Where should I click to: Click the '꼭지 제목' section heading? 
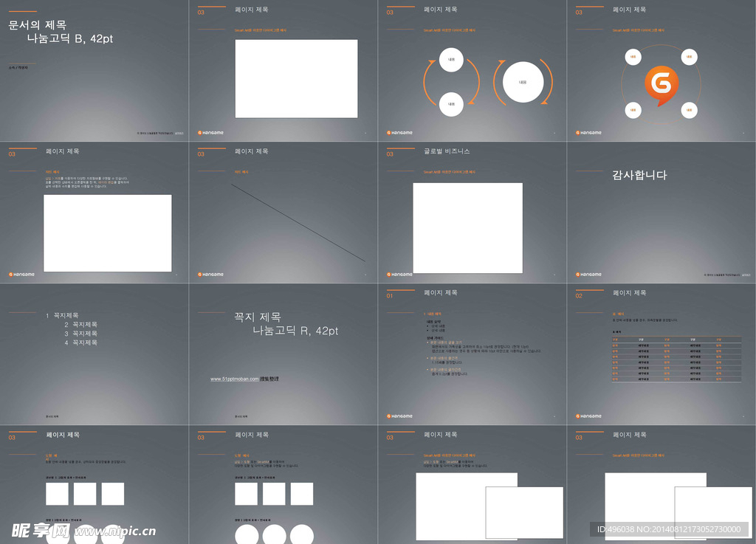coord(258,317)
